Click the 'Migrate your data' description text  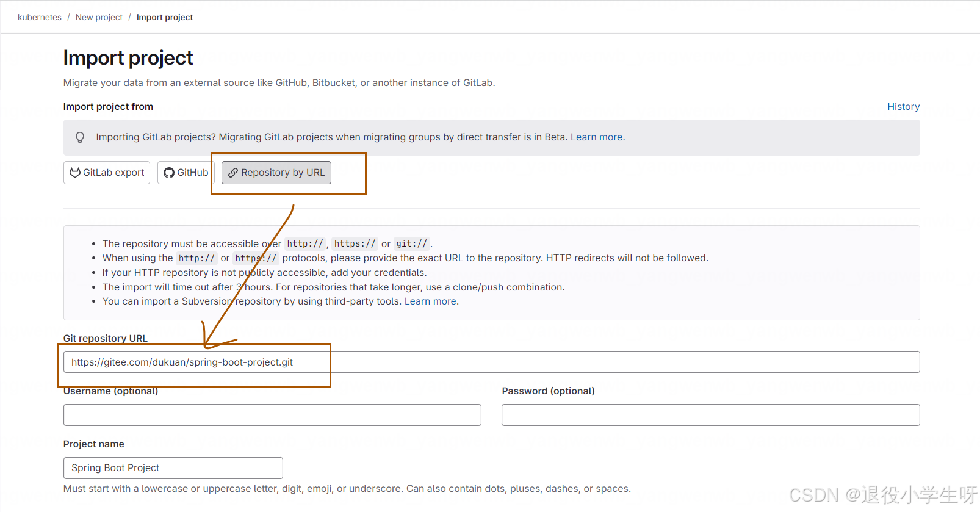point(279,83)
